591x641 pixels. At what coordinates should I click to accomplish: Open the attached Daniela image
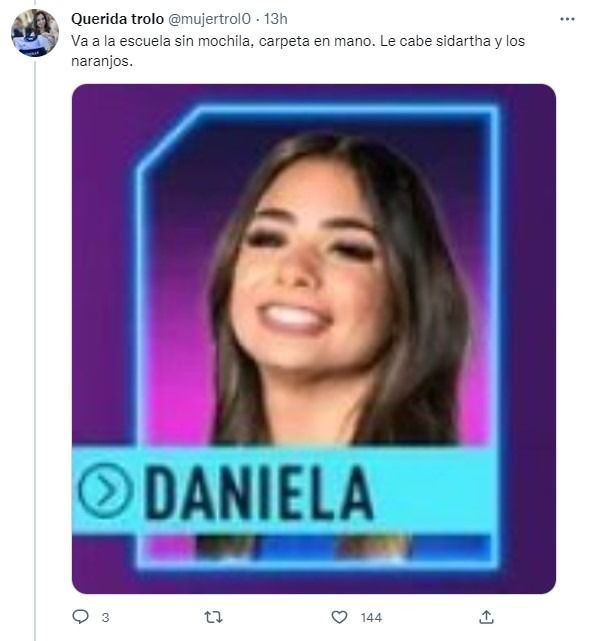tap(314, 339)
